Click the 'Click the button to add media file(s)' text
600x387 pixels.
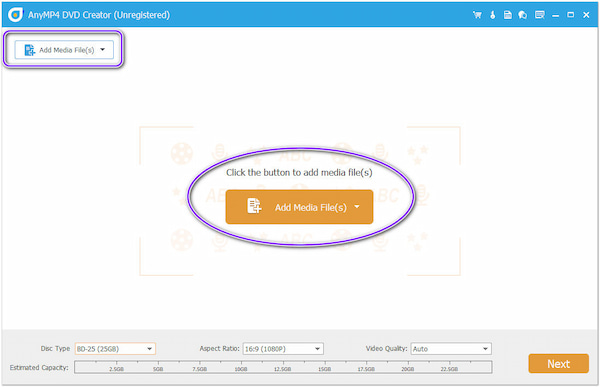[299, 173]
